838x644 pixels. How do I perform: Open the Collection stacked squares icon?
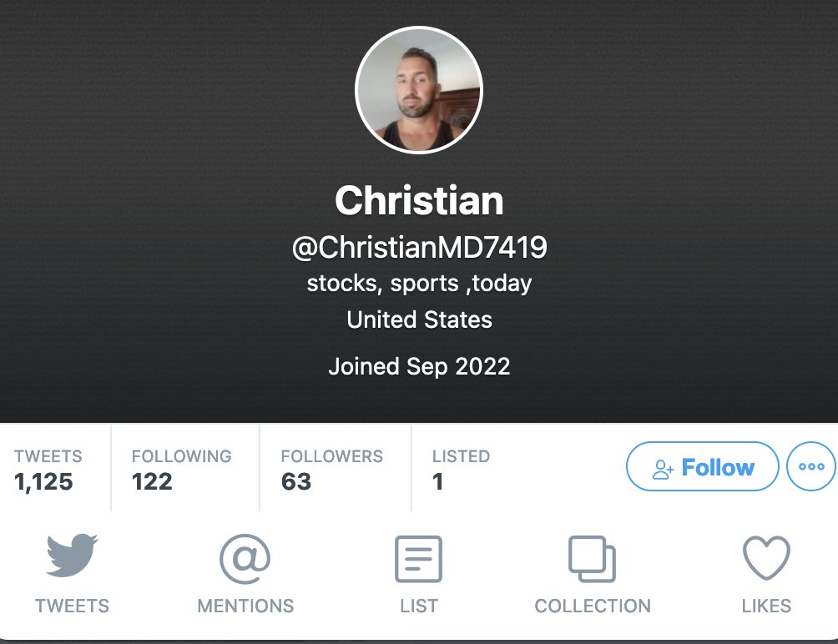point(592,559)
